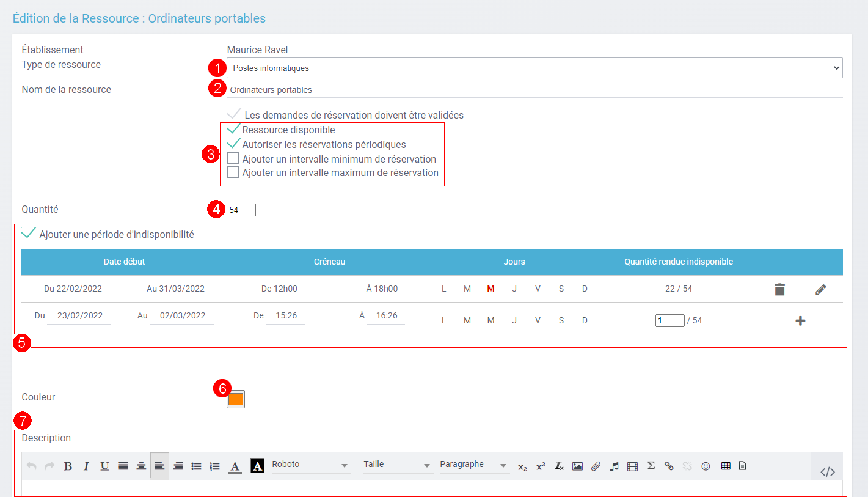The height and width of the screenshot is (497, 868).
Task: Uncheck Ressource disponible option
Action: click(x=233, y=130)
